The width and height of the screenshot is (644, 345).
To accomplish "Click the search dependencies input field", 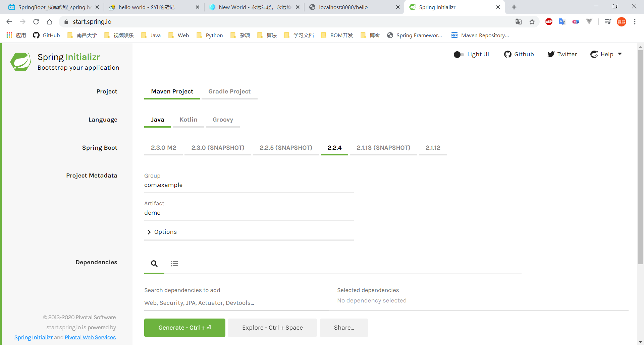I will point(236,303).
